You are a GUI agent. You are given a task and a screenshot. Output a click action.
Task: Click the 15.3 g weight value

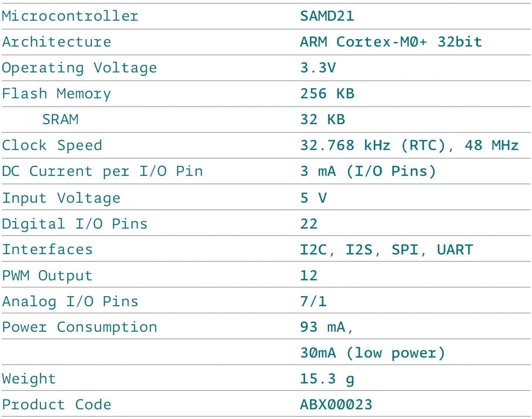[327, 379]
